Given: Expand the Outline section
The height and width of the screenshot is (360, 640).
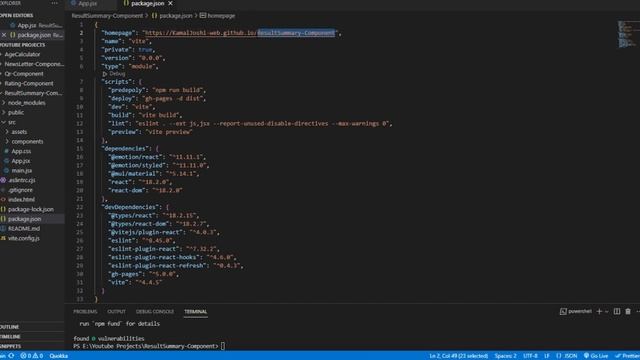Looking at the screenshot, I should (x=10, y=327).
